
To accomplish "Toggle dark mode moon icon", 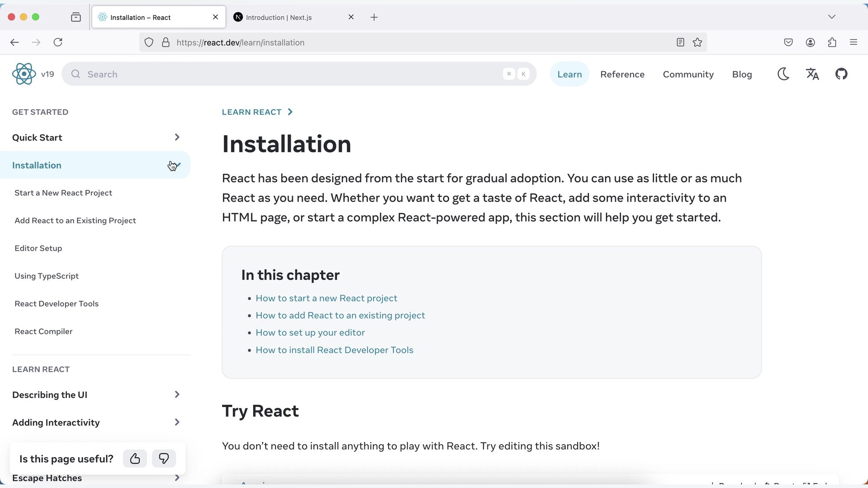I will click(783, 74).
